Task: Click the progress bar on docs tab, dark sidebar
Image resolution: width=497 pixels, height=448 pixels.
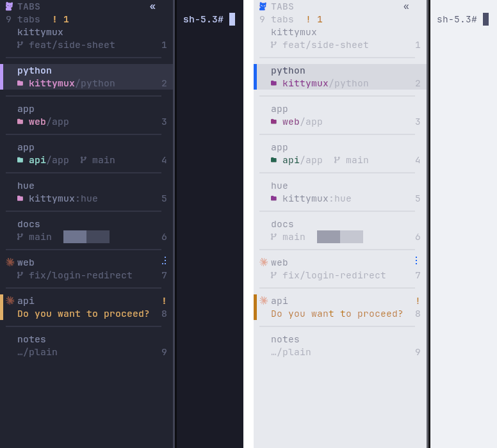Action: (86, 237)
